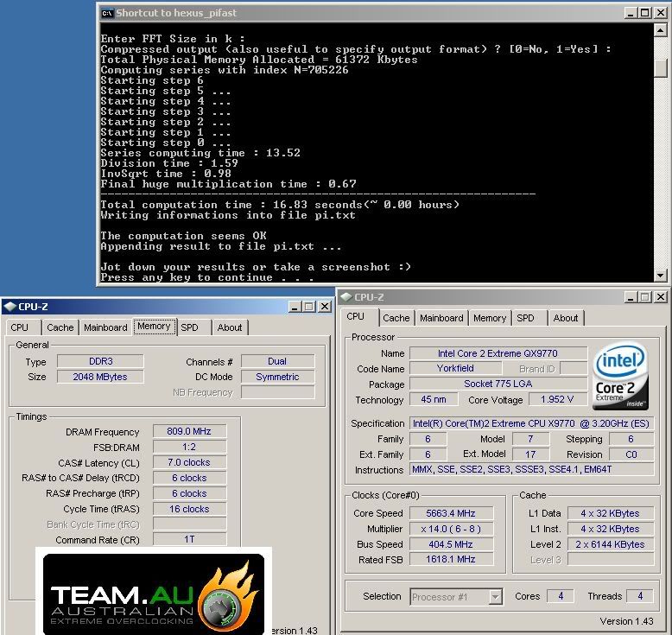Click Core Voltage 1.952 V field

pos(557,399)
